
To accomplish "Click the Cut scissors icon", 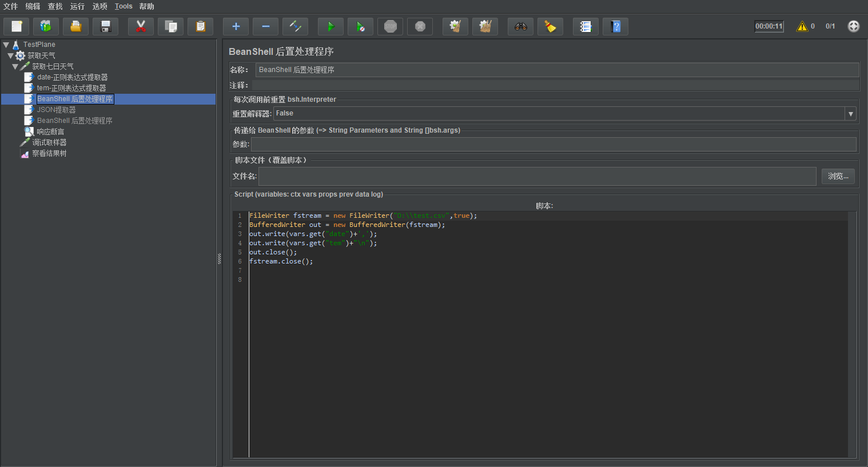I will pyautogui.click(x=141, y=26).
